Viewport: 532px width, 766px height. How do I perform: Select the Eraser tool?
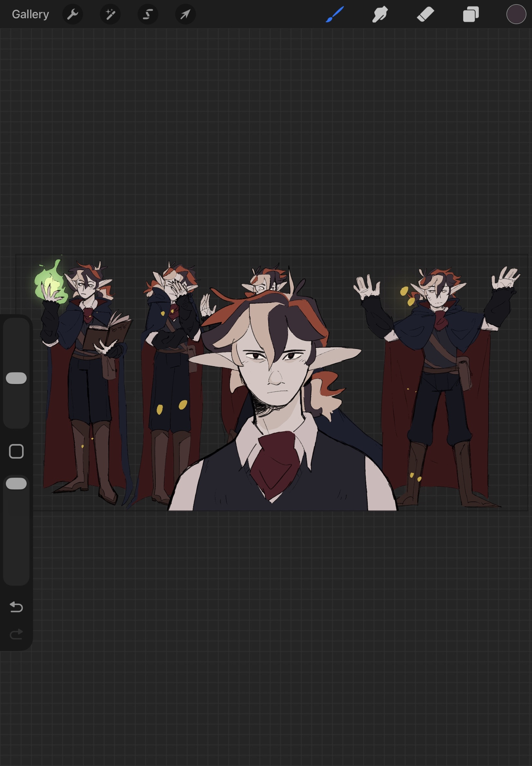425,15
